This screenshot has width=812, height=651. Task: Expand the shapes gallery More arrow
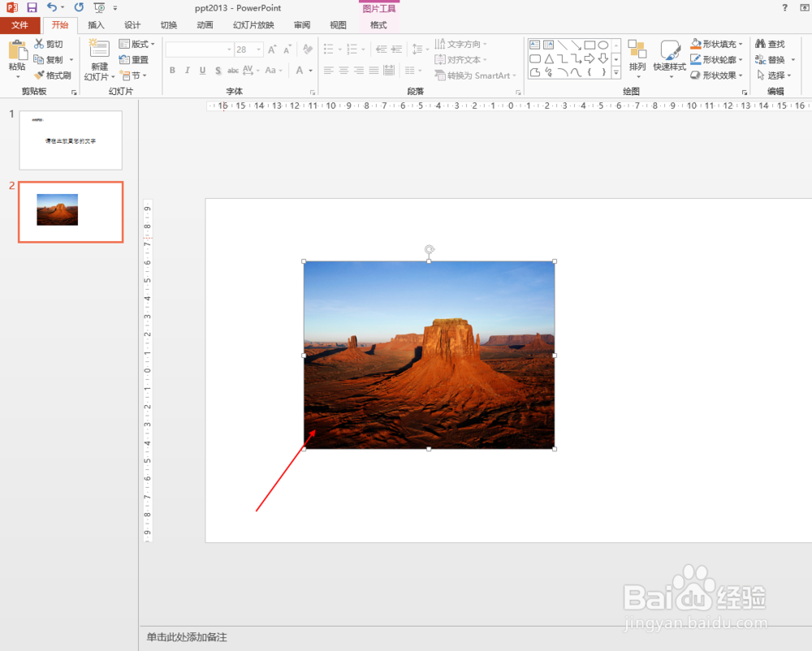(x=616, y=73)
